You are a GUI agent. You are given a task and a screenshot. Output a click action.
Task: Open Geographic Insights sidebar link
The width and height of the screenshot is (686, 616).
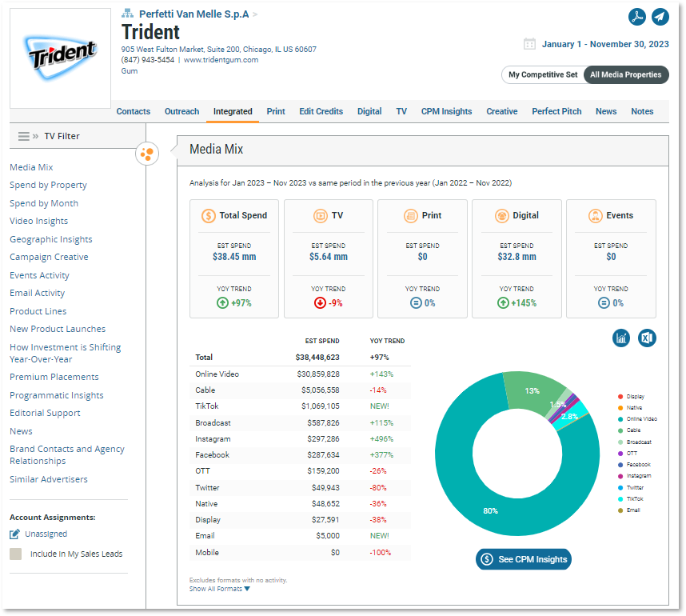pos(50,239)
